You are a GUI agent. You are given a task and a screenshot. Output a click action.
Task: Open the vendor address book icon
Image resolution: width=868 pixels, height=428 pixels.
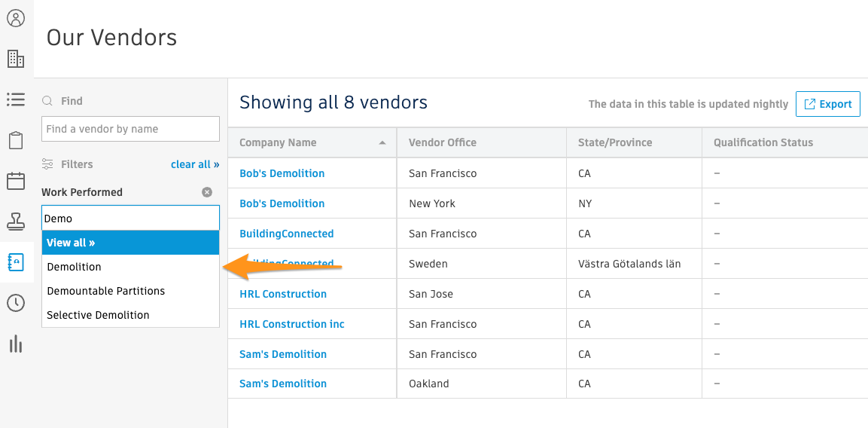tap(16, 261)
